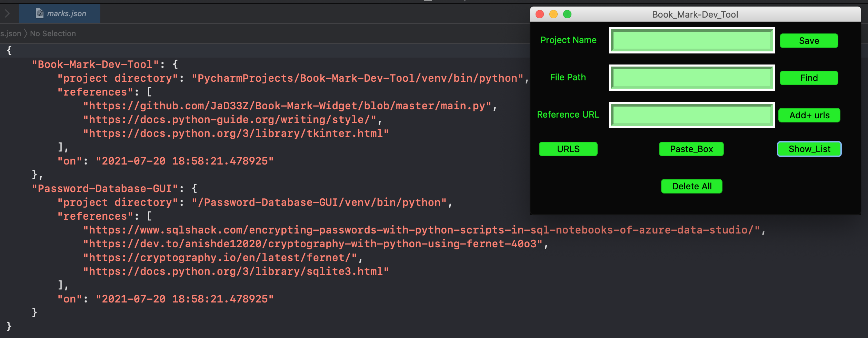Screen dimensions: 868x338
Task: Focus the Reference URL input field
Action: [x=691, y=115]
